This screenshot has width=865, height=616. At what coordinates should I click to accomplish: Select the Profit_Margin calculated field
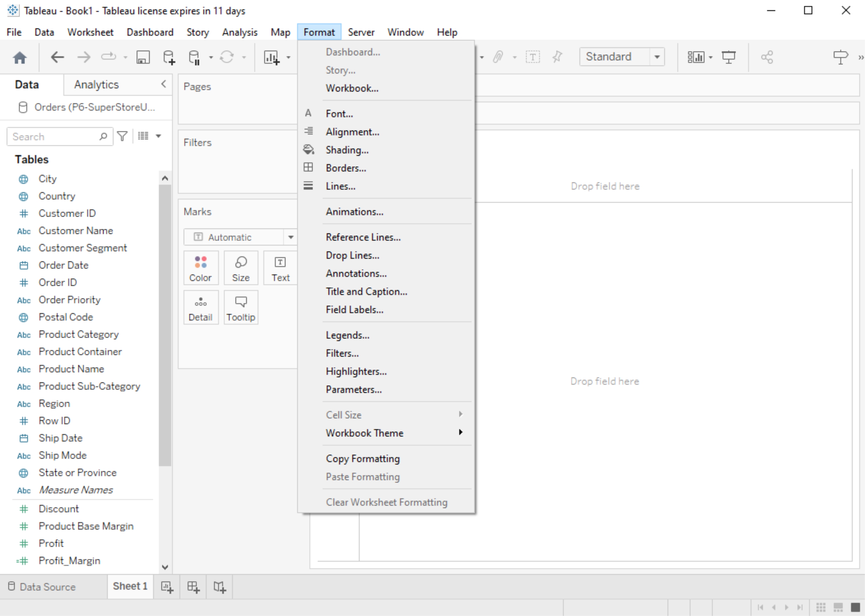[69, 561]
